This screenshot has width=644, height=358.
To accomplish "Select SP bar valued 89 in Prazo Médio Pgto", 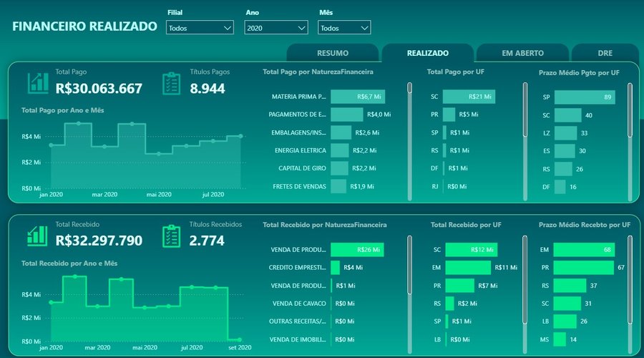I will (x=585, y=97).
